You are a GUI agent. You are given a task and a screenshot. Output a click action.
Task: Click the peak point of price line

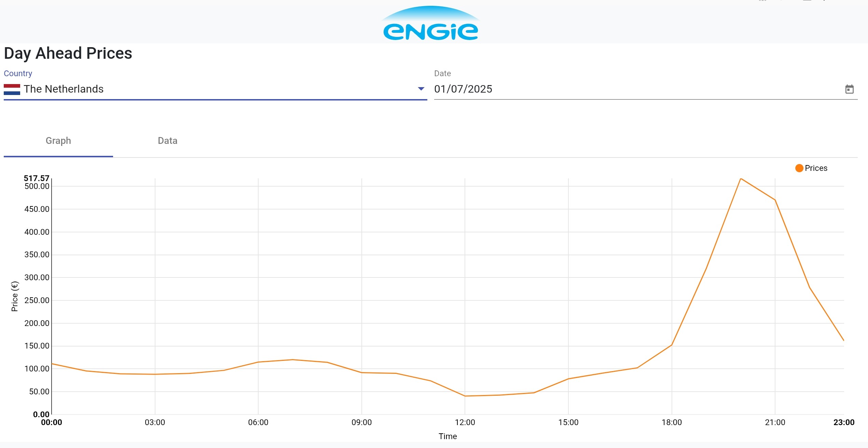pos(740,179)
